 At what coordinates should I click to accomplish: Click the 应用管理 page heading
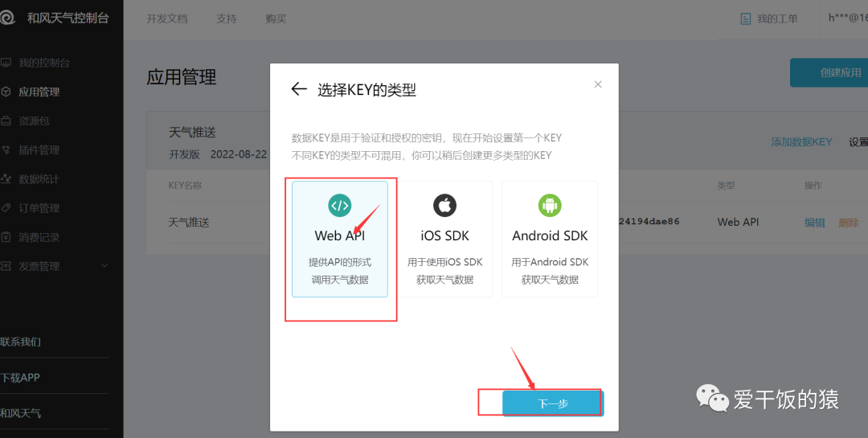click(182, 76)
